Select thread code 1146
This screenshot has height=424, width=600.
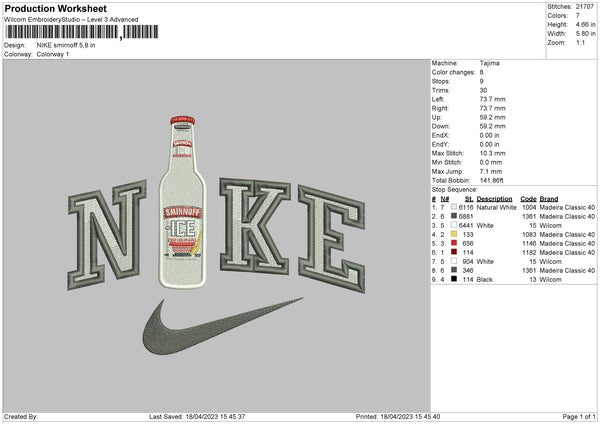click(529, 243)
